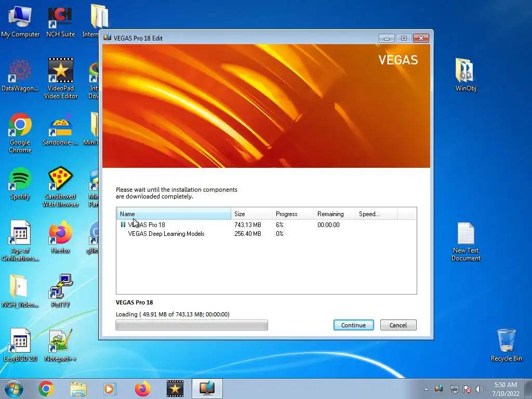Click the 256.40 MB size cell

[x=248, y=233]
